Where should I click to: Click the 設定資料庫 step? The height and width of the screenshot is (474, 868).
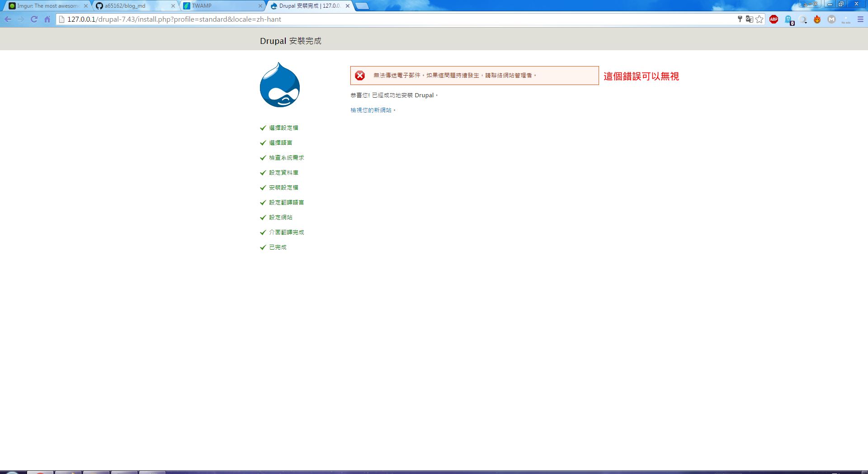click(x=283, y=173)
